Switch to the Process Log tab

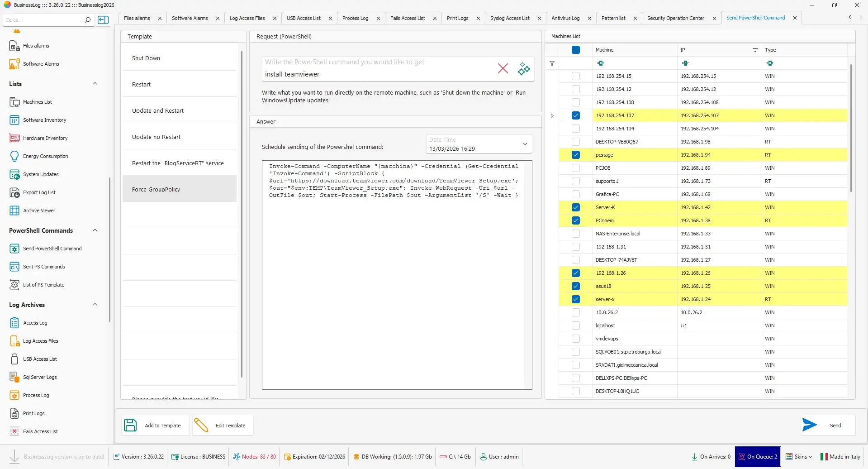pyautogui.click(x=355, y=18)
